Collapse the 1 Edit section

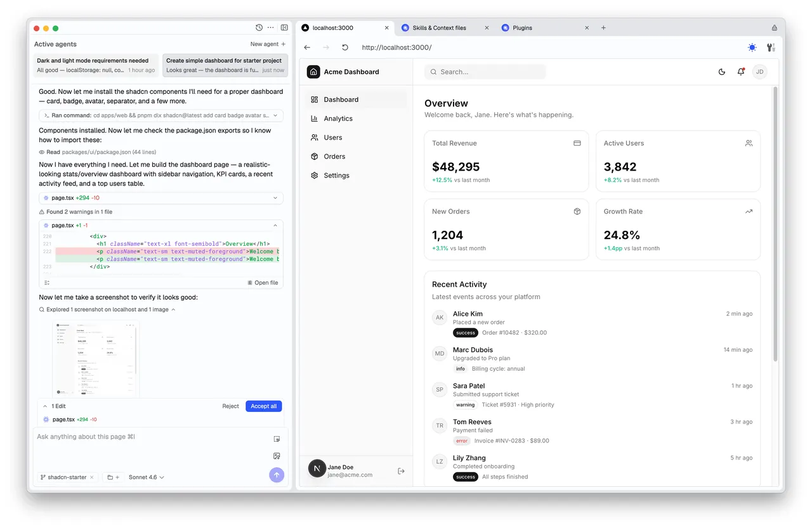click(x=45, y=406)
